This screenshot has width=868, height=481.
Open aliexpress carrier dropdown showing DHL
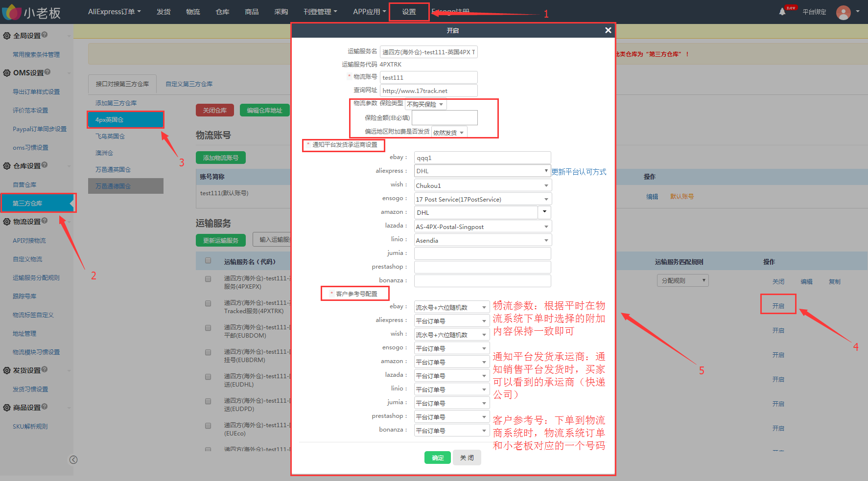pos(482,171)
